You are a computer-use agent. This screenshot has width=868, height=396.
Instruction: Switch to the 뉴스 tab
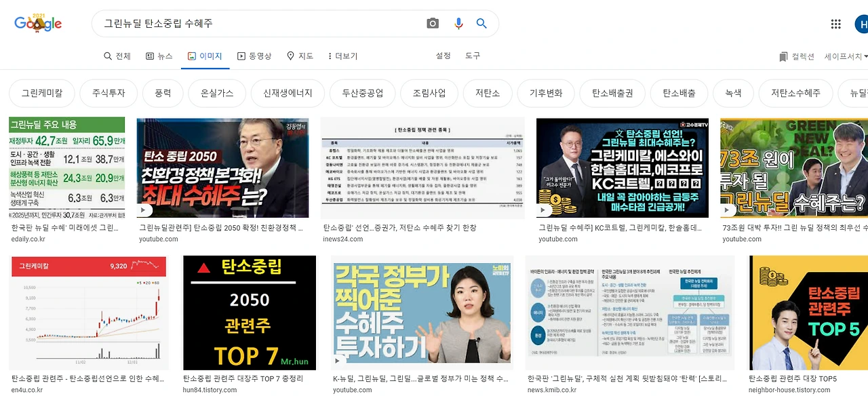coord(159,56)
